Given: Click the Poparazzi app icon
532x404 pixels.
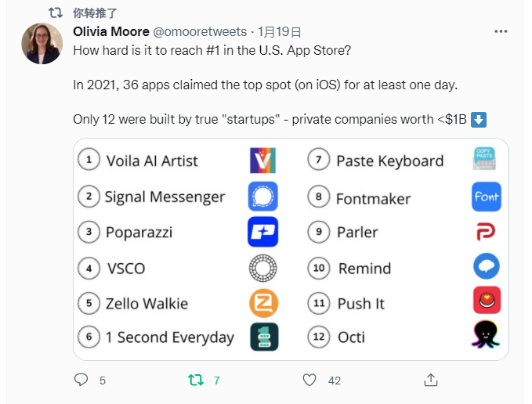Looking at the screenshot, I should point(262,232).
